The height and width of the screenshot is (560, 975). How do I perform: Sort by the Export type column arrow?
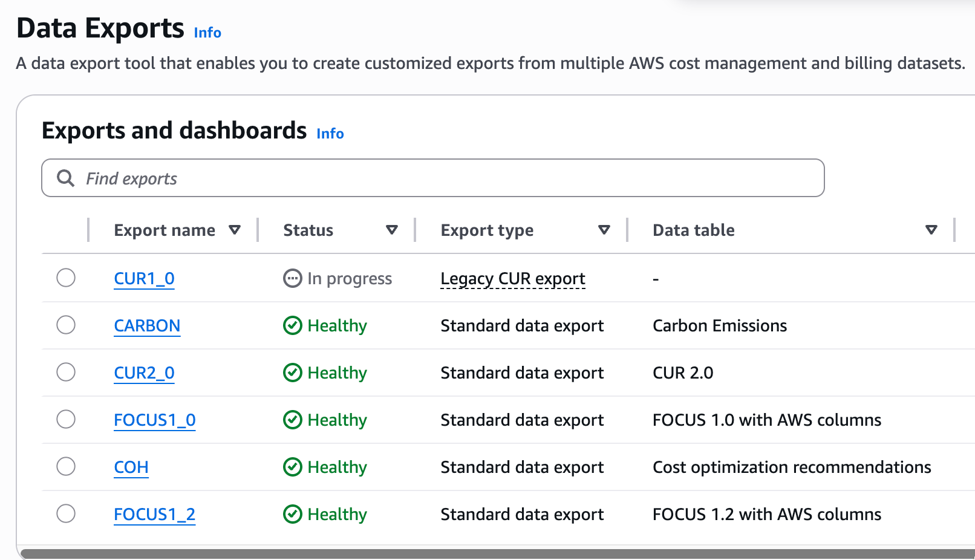pyautogui.click(x=604, y=230)
